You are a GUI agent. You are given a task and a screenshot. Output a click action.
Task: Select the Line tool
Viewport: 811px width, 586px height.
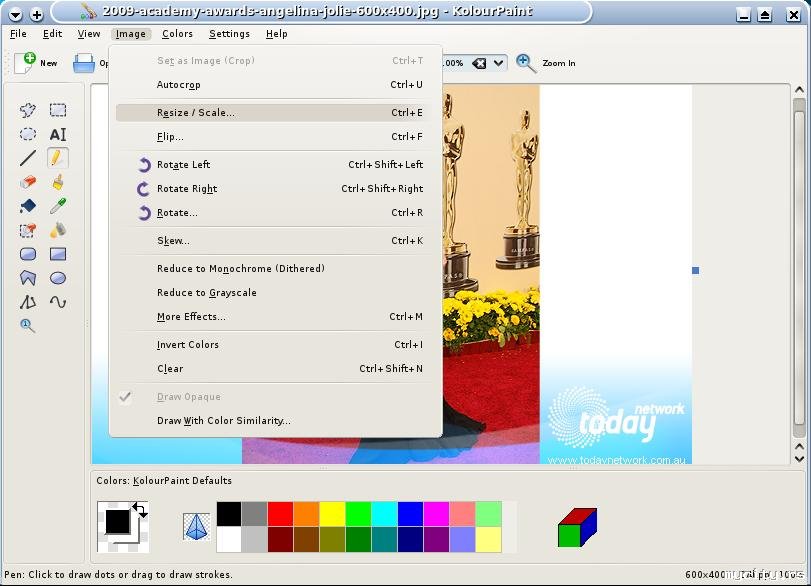point(28,158)
